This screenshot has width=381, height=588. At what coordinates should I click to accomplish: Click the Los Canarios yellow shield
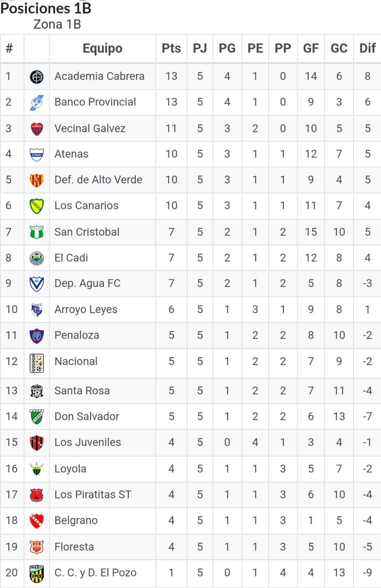click(37, 206)
